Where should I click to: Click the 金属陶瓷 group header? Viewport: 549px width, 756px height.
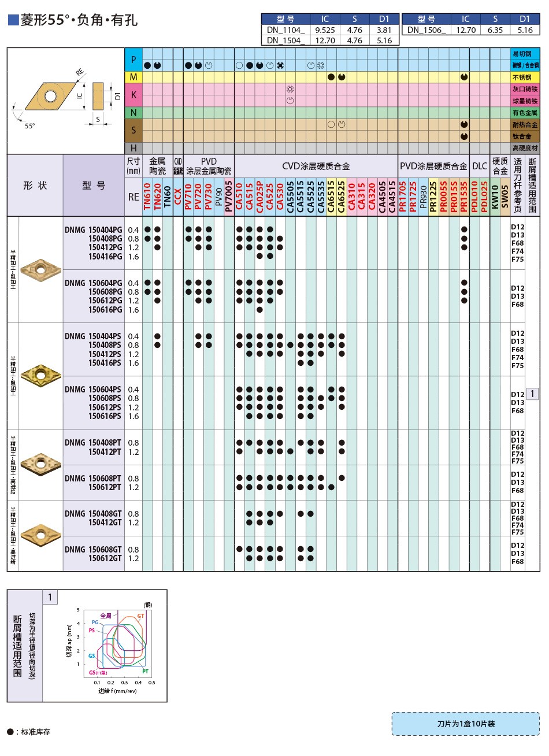pos(157,166)
